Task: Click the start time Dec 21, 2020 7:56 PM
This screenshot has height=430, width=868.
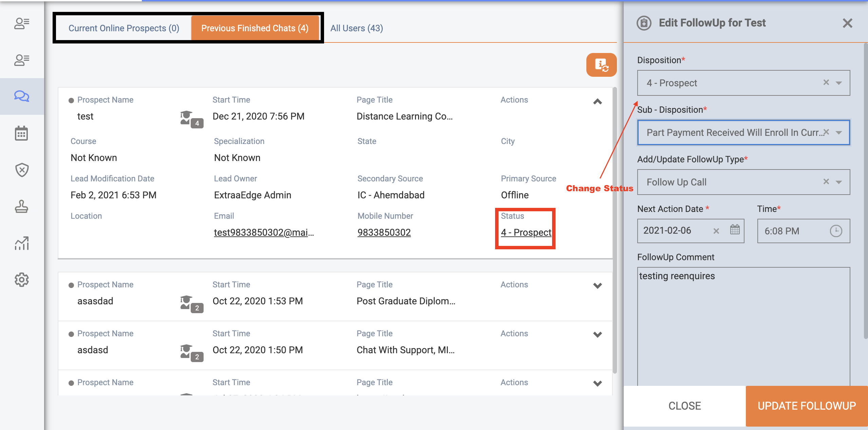Action: click(259, 116)
